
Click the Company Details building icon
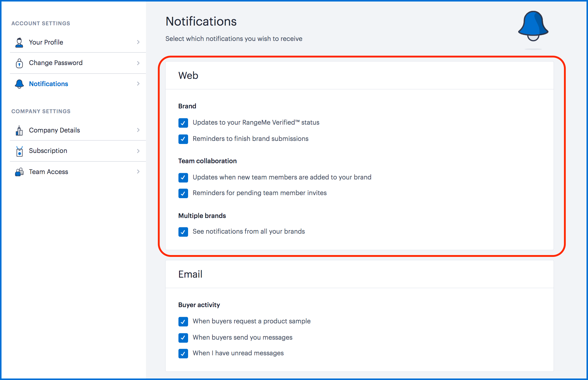pos(19,130)
